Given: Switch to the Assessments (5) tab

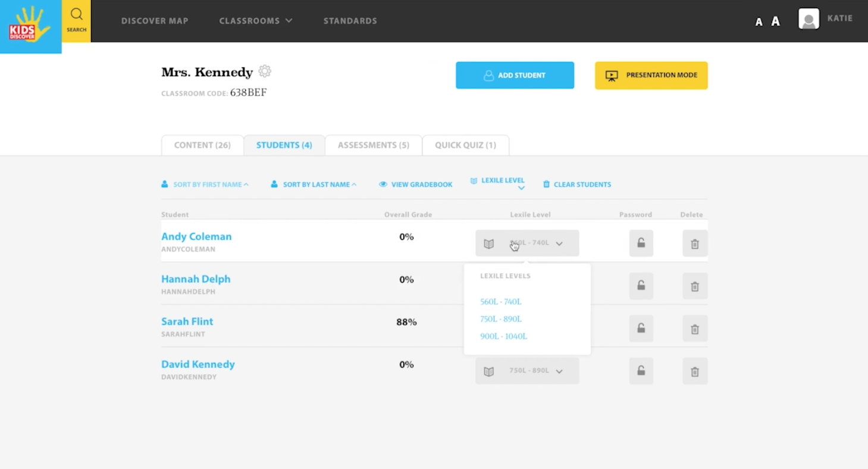Looking at the screenshot, I should click(x=373, y=145).
